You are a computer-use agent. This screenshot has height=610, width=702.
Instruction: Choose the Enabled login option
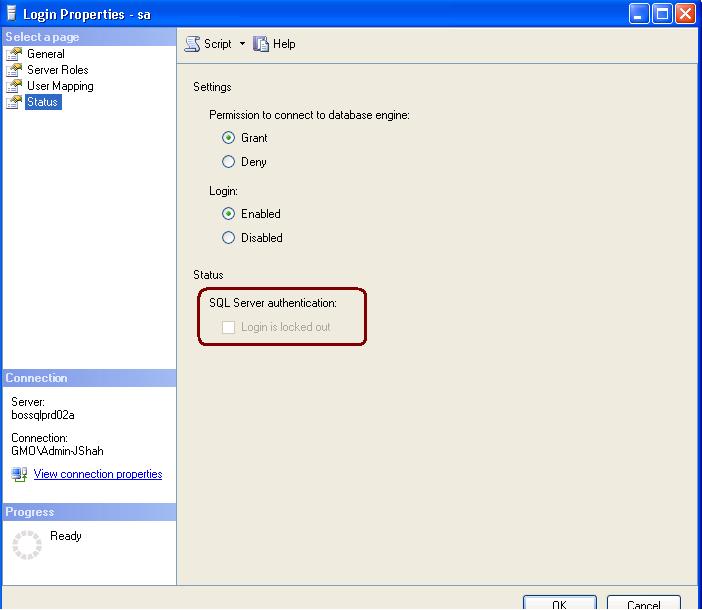[x=229, y=214]
